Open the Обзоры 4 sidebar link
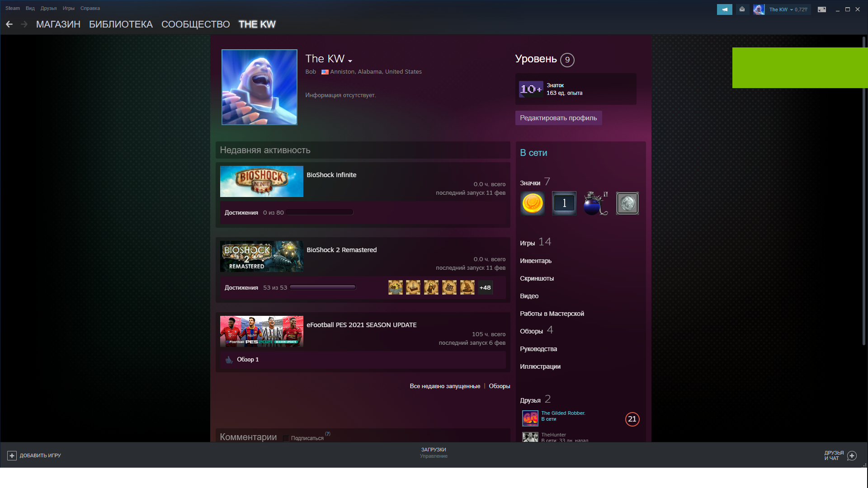Image resolution: width=868 pixels, height=488 pixels. 537,330
